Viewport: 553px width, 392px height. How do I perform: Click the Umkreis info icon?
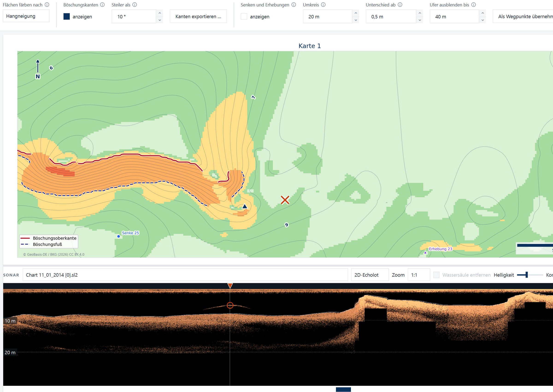click(x=323, y=5)
